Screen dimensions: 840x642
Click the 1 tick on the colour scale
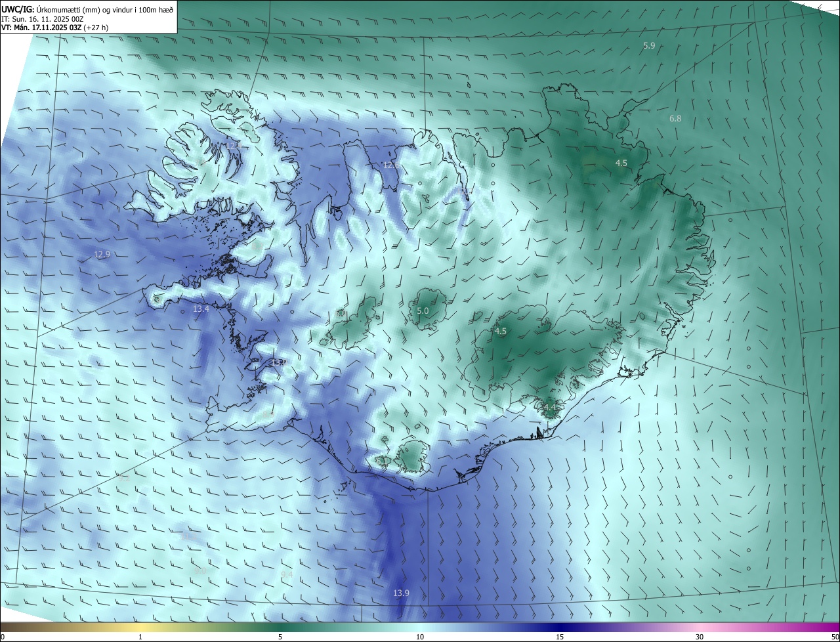[x=140, y=637]
